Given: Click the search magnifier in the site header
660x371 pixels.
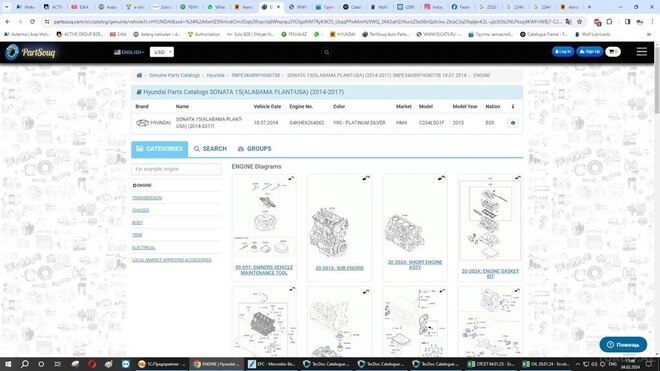Looking at the screenshot, I should (327, 52).
